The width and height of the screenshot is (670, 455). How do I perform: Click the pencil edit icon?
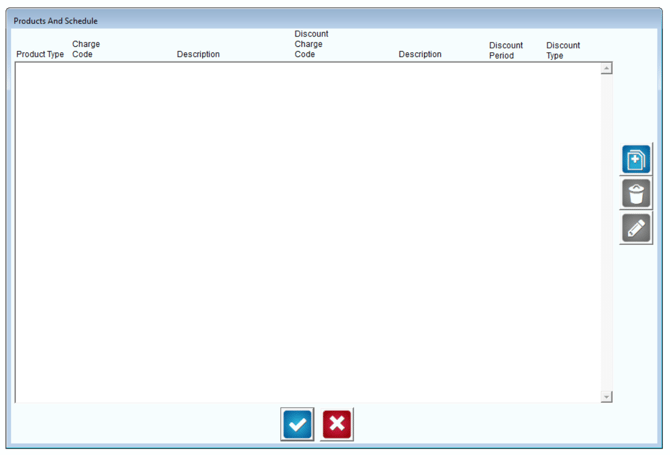point(636,228)
